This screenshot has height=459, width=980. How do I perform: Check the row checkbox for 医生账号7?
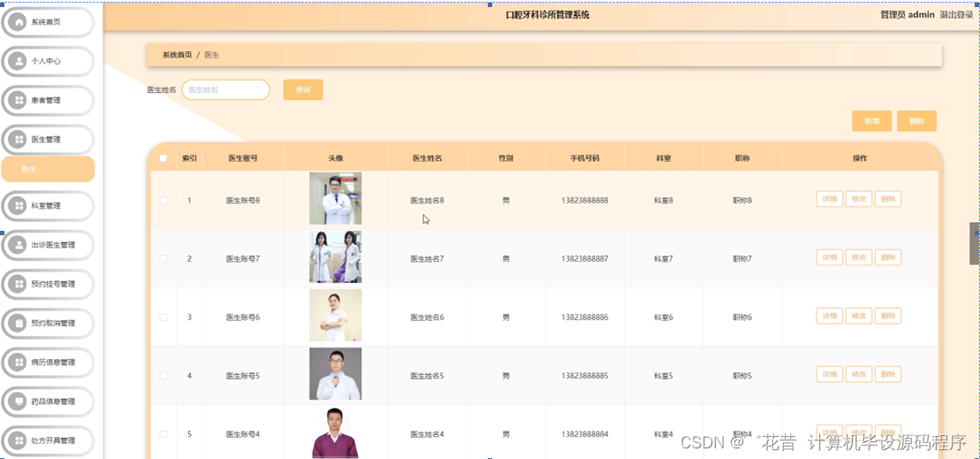tap(163, 258)
